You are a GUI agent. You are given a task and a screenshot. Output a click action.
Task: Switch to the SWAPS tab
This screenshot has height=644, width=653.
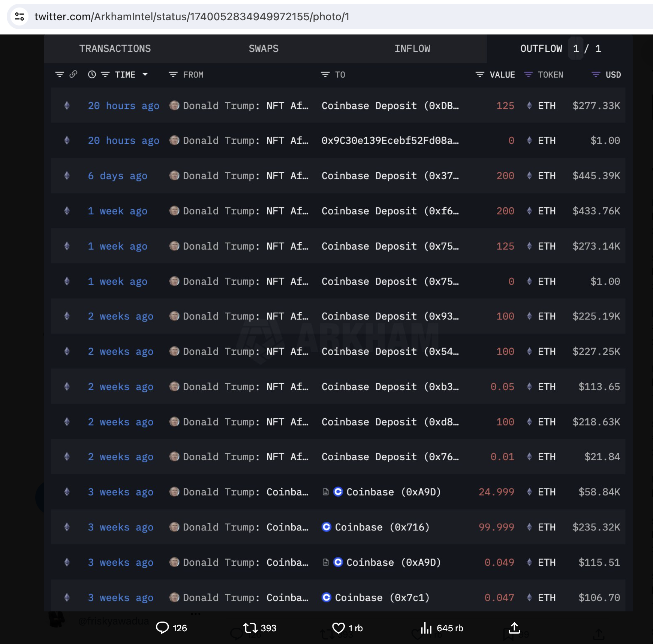pyautogui.click(x=264, y=49)
